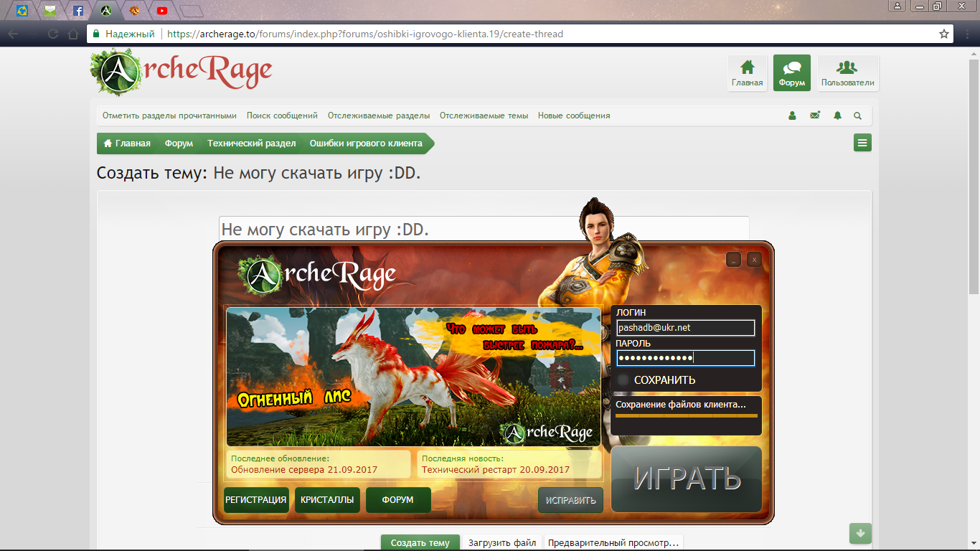Minimize the ArcheRage launcher window

[x=733, y=260]
